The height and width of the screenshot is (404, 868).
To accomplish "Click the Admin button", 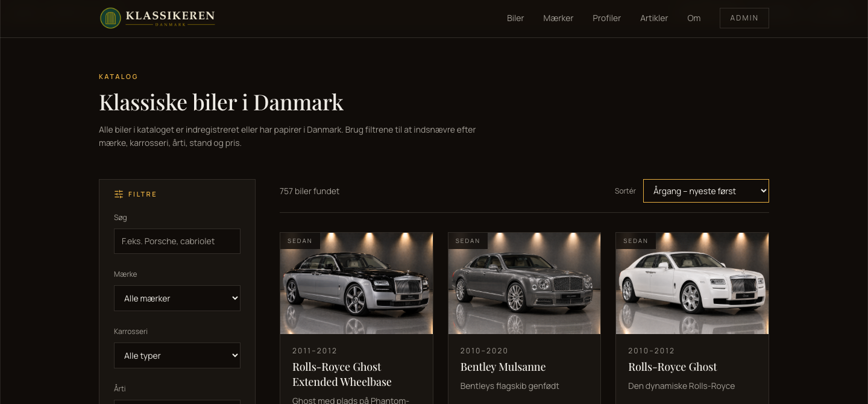I will click(744, 18).
